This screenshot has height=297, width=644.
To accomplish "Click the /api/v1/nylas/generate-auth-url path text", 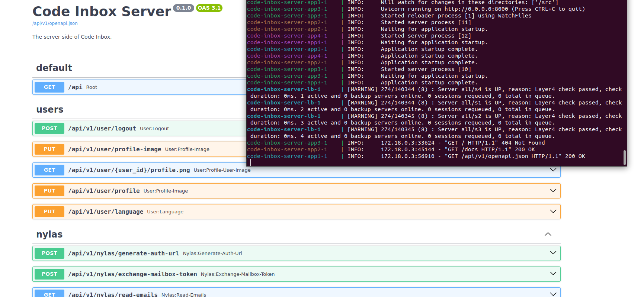I will pos(124,253).
